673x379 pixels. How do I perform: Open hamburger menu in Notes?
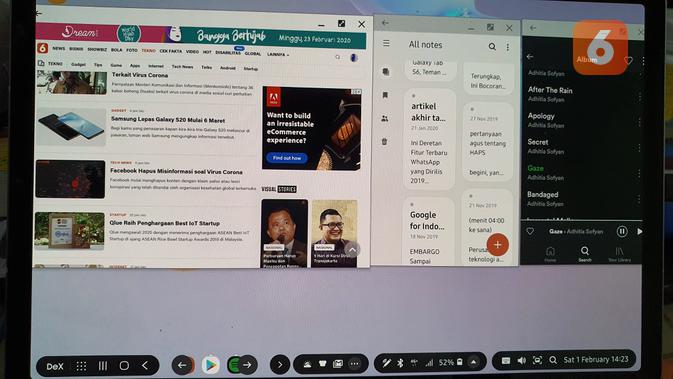386,43
